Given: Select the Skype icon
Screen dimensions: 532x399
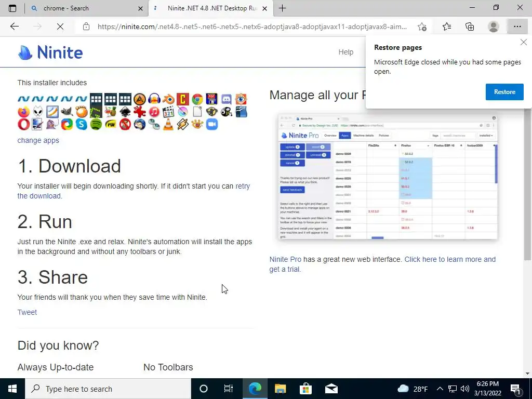Looking at the screenshot, I should 82,124.
